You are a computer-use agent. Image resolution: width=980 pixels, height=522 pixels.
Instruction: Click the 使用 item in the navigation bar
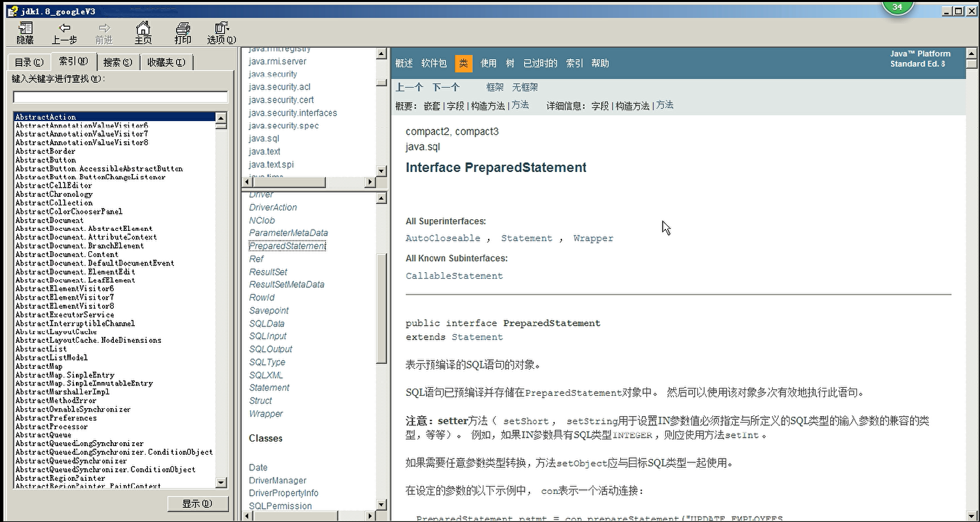[487, 63]
